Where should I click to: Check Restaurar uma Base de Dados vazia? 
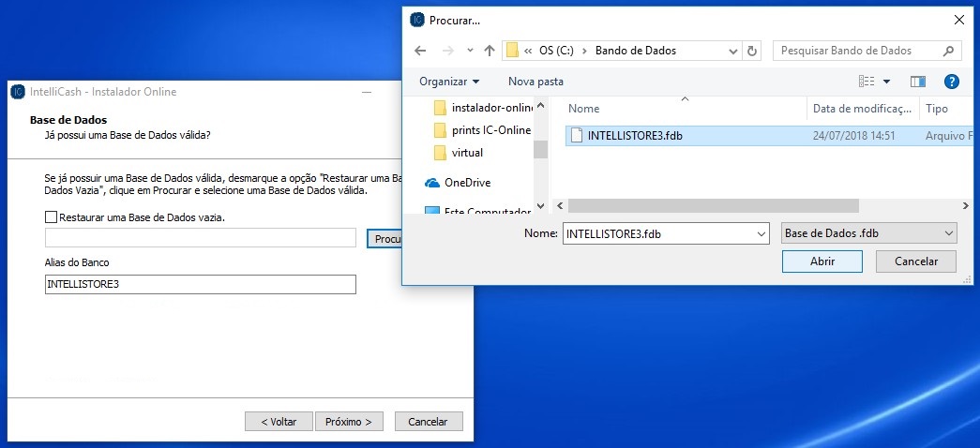pos(52,217)
